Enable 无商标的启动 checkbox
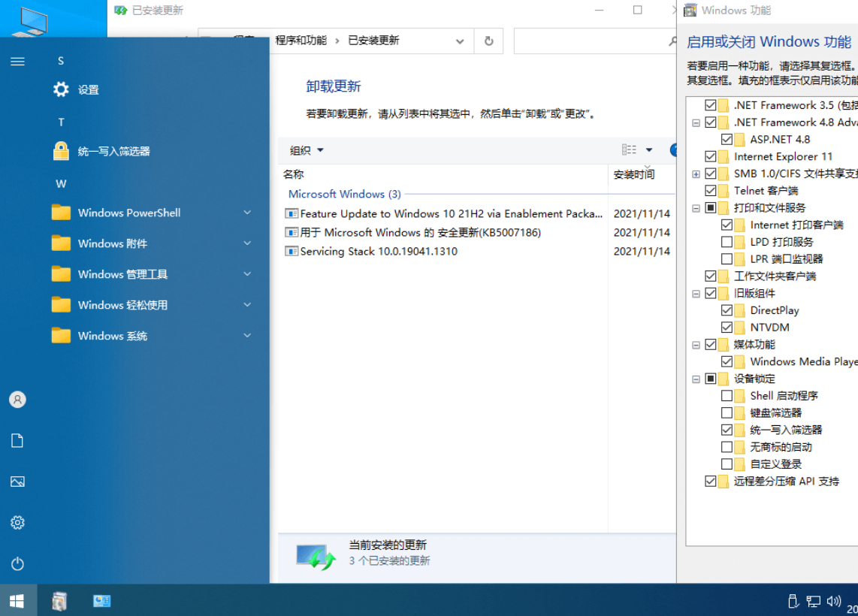The height and width of the screenshot is (616, 858). click(x=727, y=447)
